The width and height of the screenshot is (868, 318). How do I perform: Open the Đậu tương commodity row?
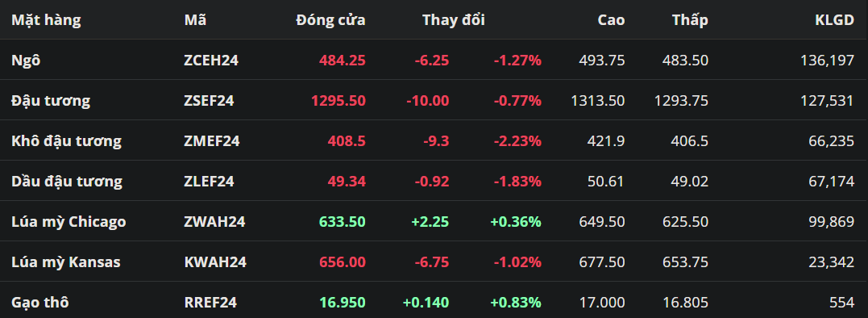coord(434,100)
